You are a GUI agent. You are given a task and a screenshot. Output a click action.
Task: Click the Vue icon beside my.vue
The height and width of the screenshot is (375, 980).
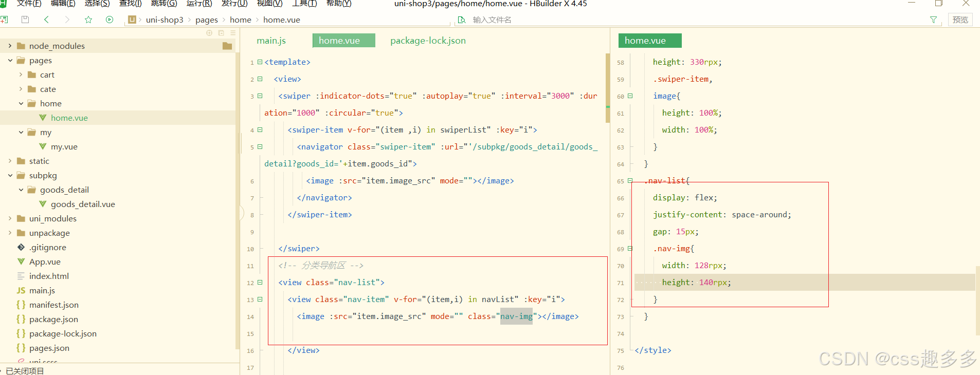(43, 146)
